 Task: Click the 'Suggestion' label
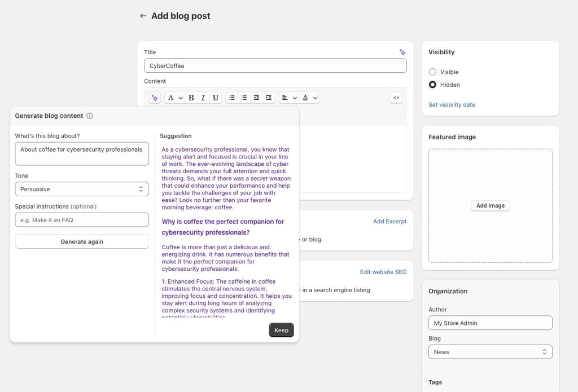pos(176,136)
